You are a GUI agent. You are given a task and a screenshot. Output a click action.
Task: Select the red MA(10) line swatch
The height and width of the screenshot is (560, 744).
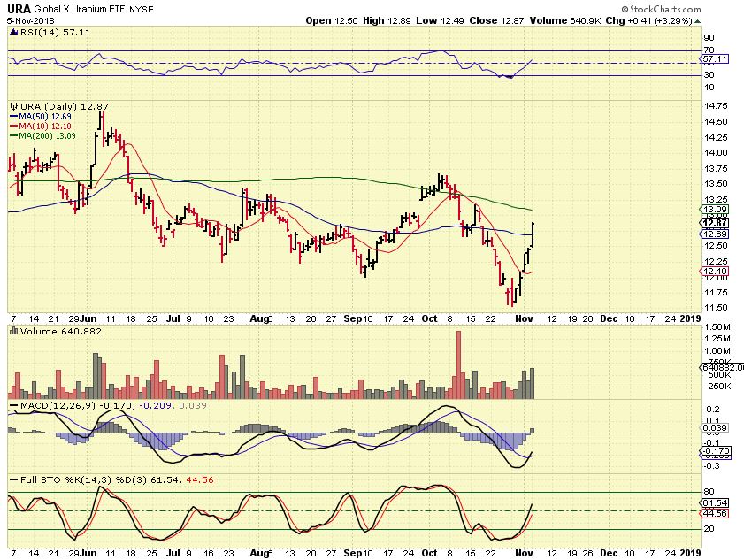pyautogui.click(x=14, y=127)
